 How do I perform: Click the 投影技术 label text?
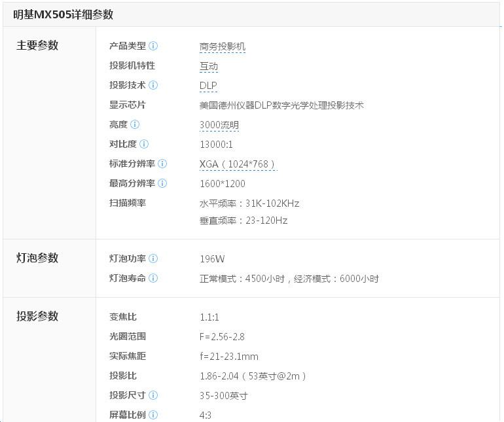click(x=128, y=85)
